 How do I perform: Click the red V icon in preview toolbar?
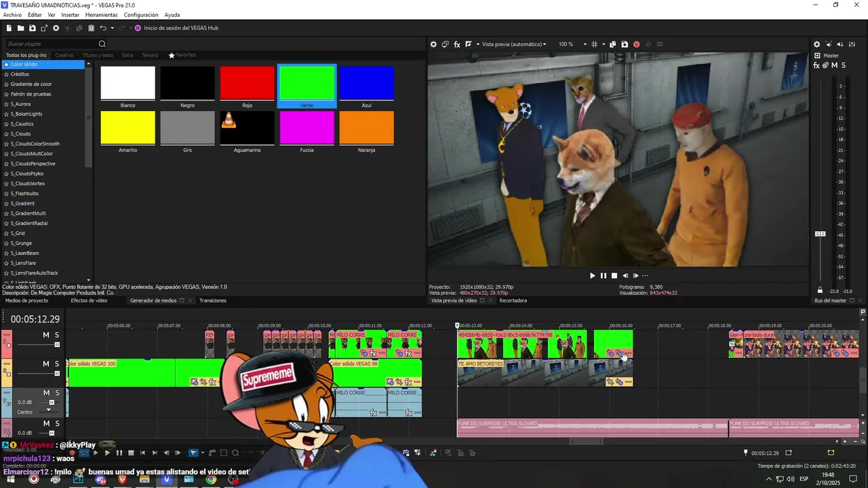636,44
